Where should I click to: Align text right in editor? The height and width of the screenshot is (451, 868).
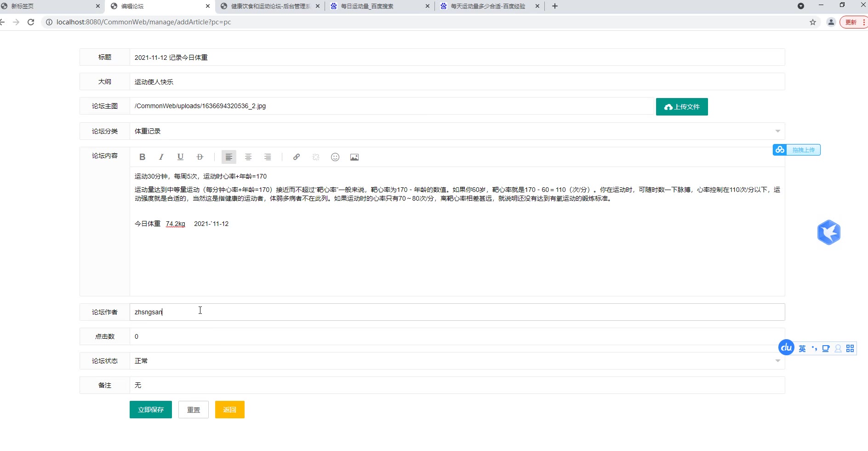(268, 157)
